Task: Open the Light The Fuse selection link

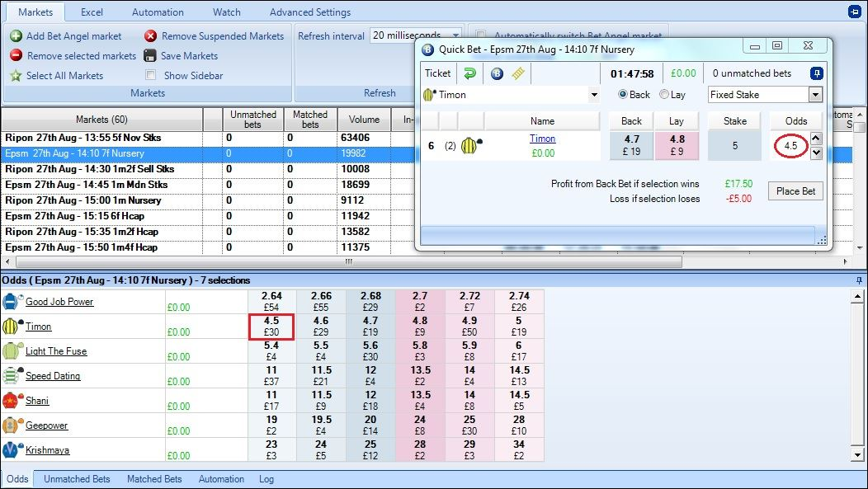Action: (x=56, y=351)
